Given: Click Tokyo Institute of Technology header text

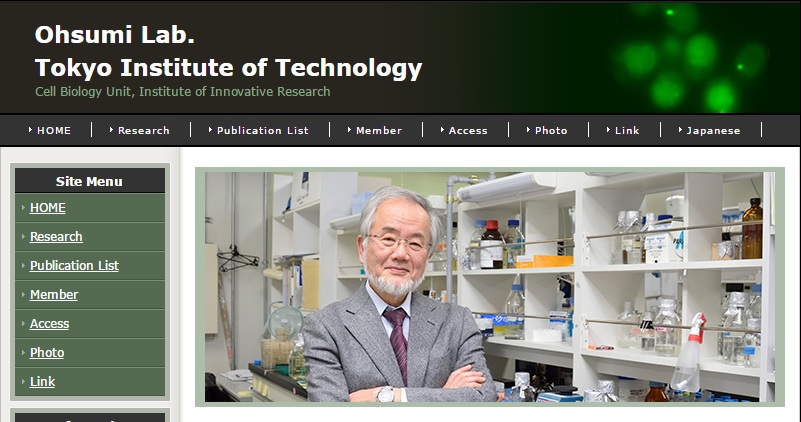Looking at the screenshot, I should click(228, 68).
